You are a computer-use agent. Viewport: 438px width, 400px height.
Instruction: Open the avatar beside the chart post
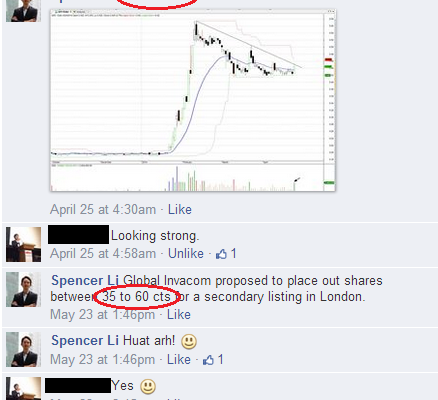(x=23, y=11)
